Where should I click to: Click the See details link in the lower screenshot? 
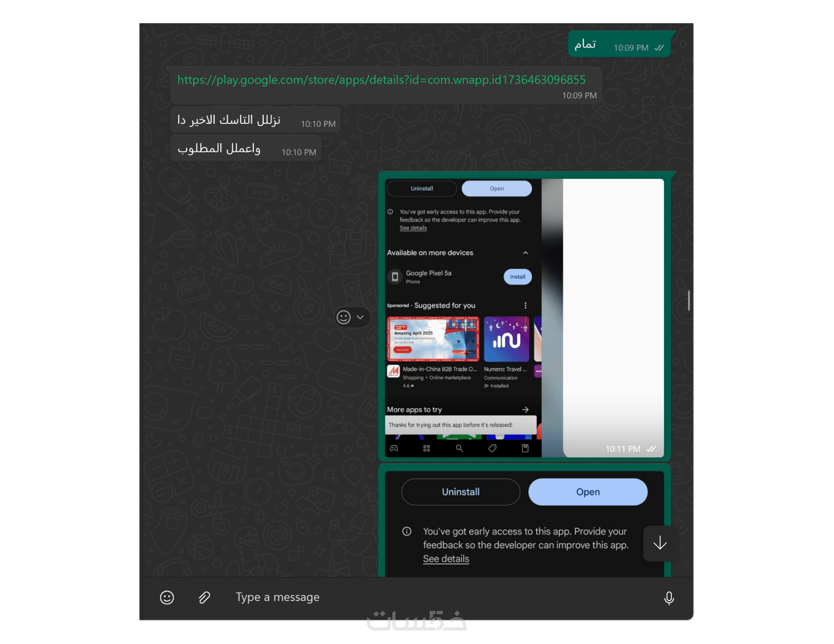pos(446,559)
